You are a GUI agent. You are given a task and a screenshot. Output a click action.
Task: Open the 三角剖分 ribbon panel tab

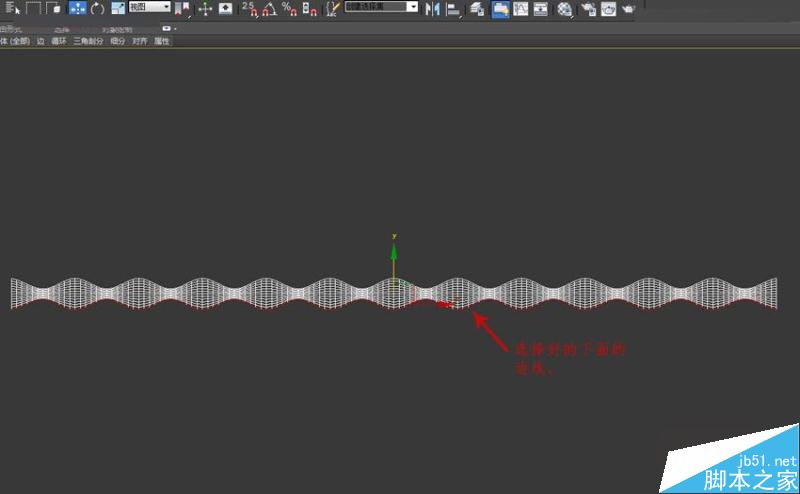[88, 41]
